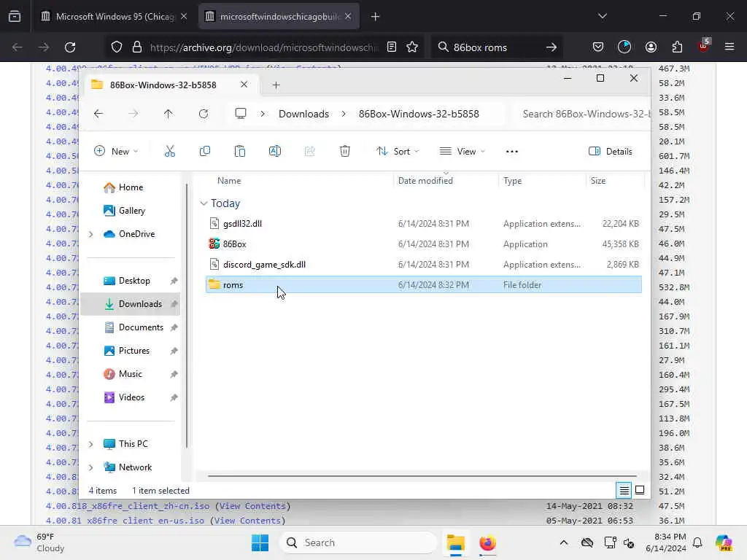The width and height of the screenshot is (747, 560).
Task: Switch to details list view icon in status bar
Action: tap(624, 490)
